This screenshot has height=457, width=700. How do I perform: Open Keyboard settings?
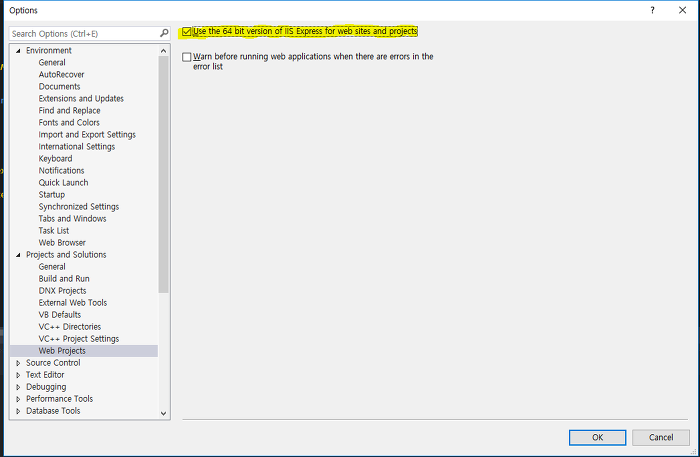coord(55,159)
